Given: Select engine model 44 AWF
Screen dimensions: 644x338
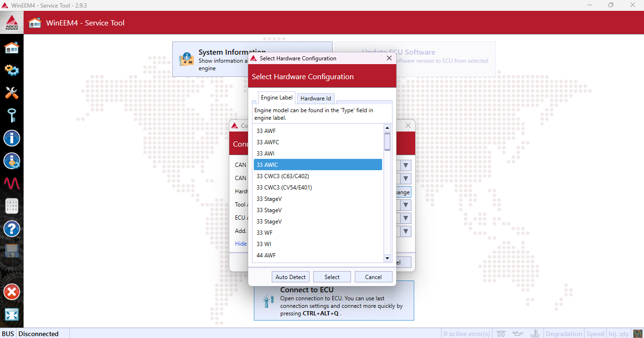Looking at the screenshot, I should 318,256.
